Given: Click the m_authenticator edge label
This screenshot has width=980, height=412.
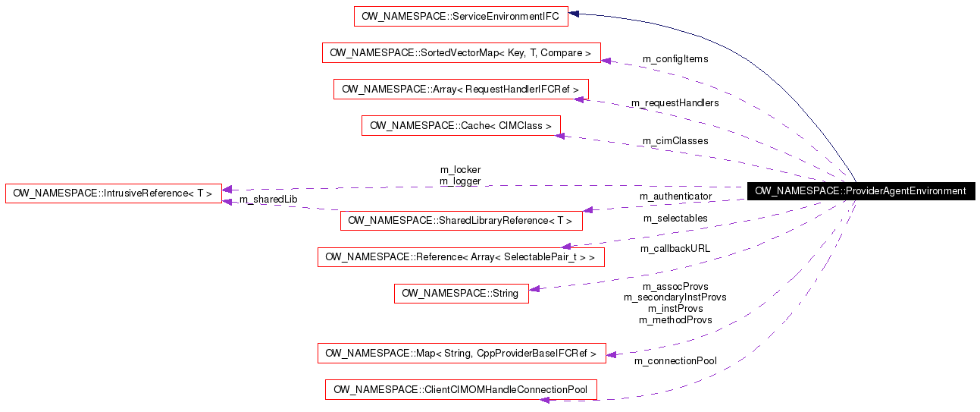Looking at the screenshot, I should [x=675, y=196].
